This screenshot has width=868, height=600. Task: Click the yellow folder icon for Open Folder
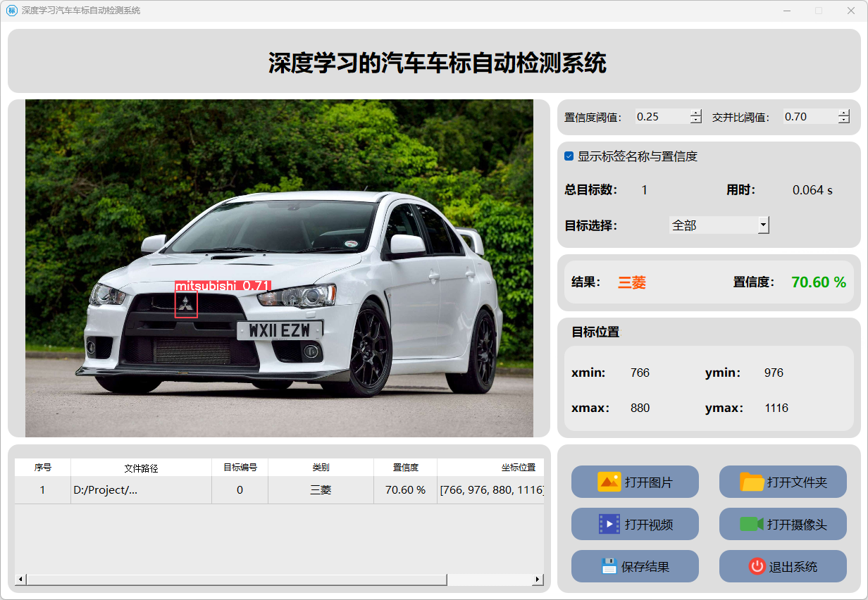tap(752, 482)
